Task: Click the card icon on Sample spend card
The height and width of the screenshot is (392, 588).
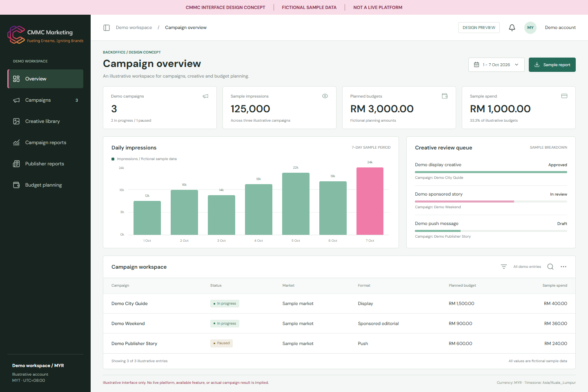Action: [x=564, y=96]
